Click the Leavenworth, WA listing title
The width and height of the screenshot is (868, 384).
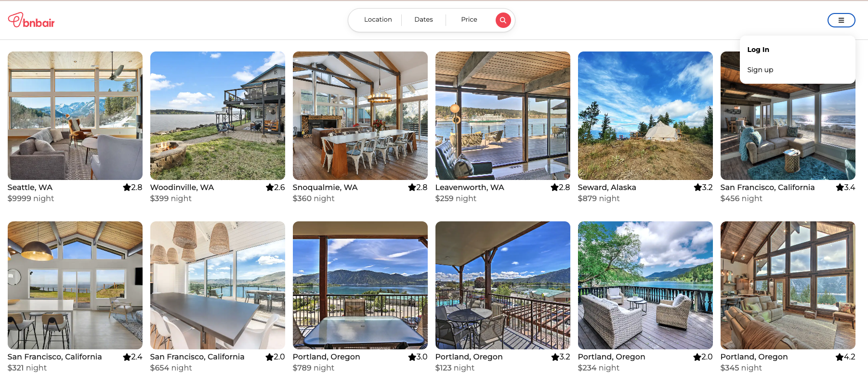coord(470,187)
